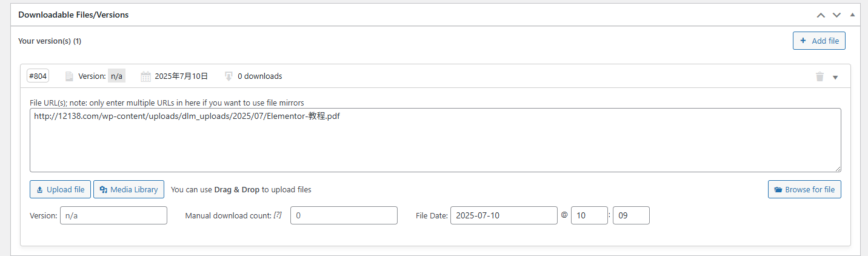This screenshot has width=868, height=256.
Task: Collapse the version #804 details arrow
Action: pos(835,77)
